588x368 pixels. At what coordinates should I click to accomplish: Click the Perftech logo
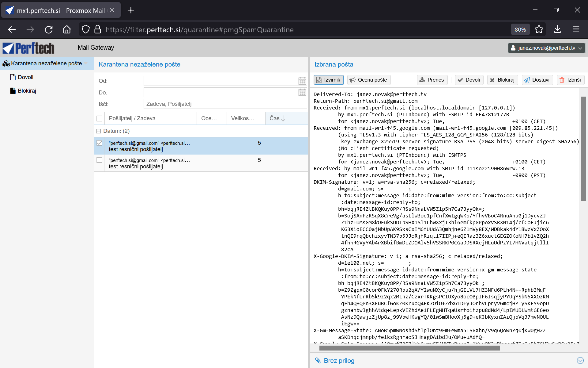28,48
